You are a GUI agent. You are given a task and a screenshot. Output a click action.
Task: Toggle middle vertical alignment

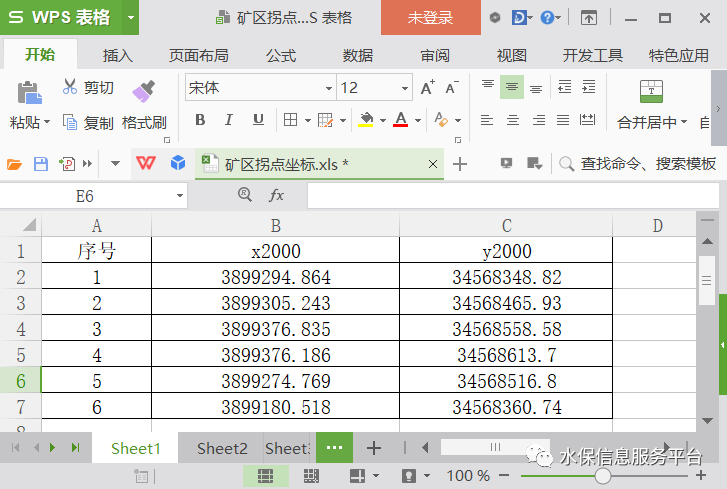coord(512,87)
